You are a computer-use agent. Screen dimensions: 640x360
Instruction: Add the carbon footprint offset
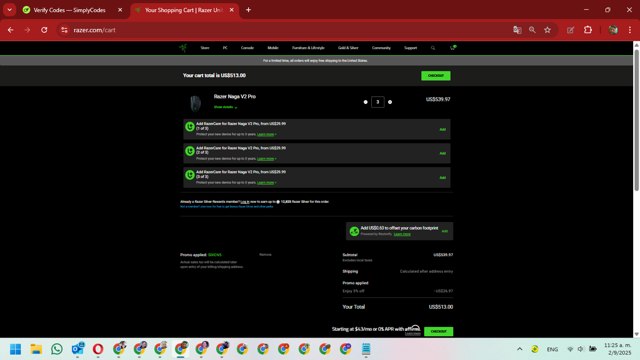pos(444,231)
